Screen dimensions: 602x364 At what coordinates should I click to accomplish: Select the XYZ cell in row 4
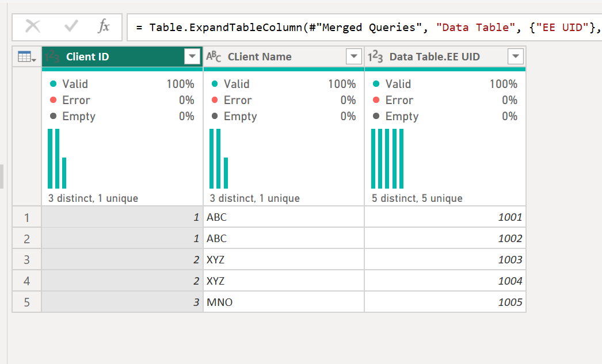click(x=284, y=281)
